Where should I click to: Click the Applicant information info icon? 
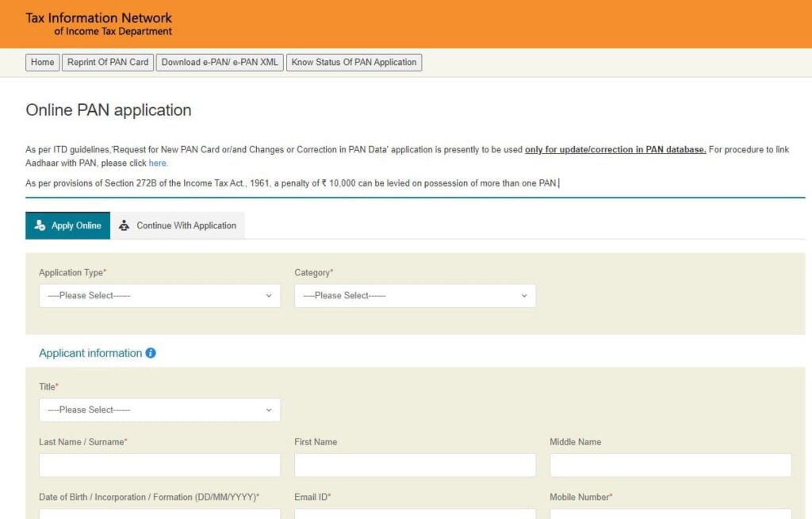click(x=151, y=353)
